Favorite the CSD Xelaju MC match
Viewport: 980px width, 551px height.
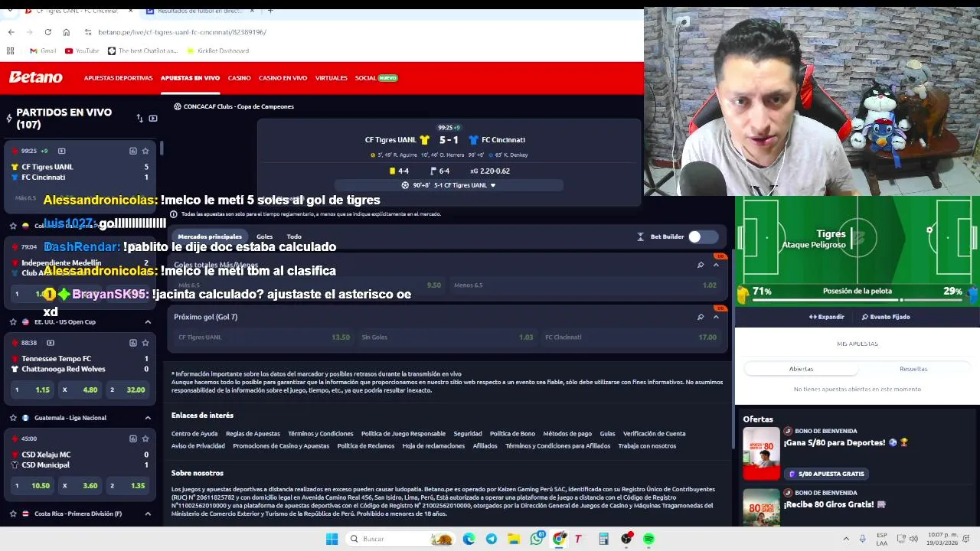click(x=145, y=439)
